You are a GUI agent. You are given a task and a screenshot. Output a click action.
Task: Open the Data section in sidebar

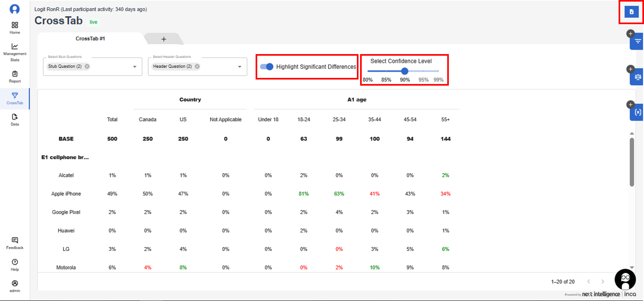point(15,119)
